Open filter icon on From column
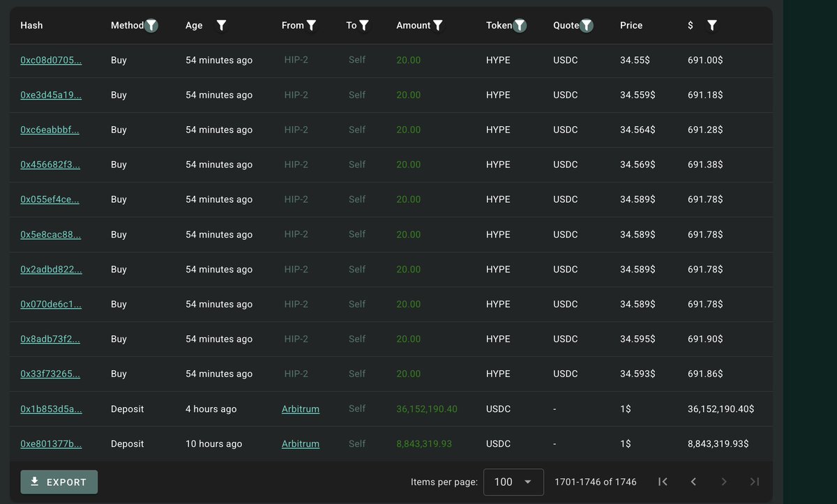The width and height of the screenshot is (837, 504). [x=311, y=25]
